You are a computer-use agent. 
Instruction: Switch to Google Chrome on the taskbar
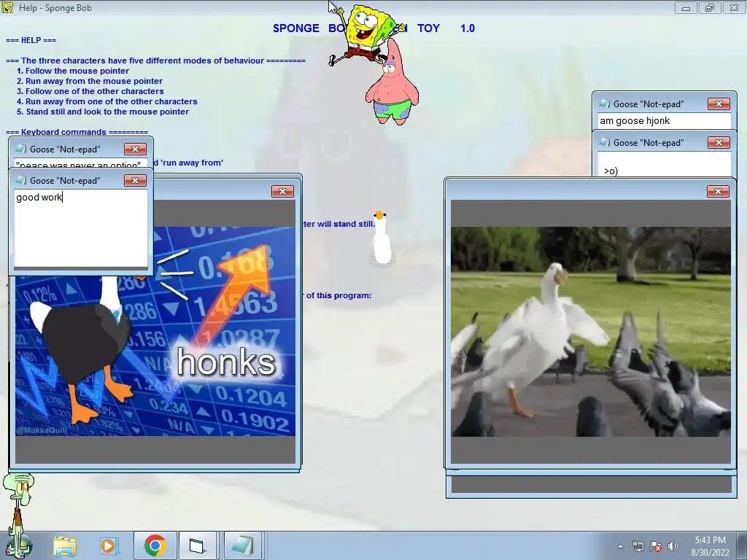tap(155, 545)
